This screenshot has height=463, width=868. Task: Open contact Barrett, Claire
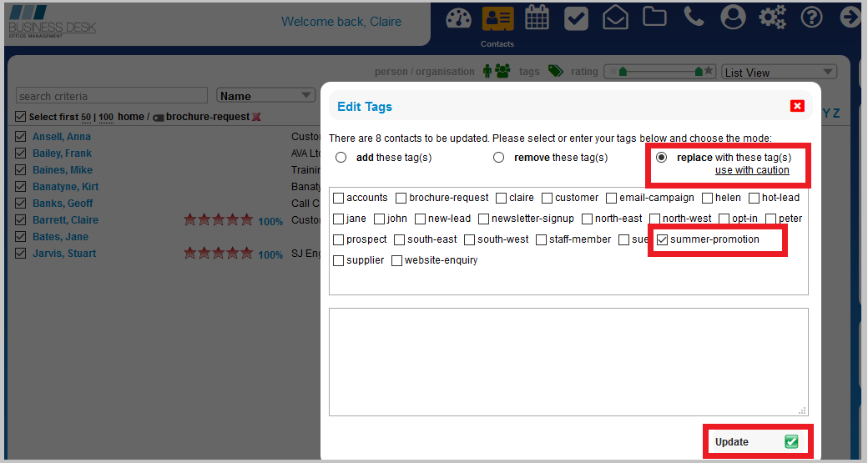(x=65, y=220)
